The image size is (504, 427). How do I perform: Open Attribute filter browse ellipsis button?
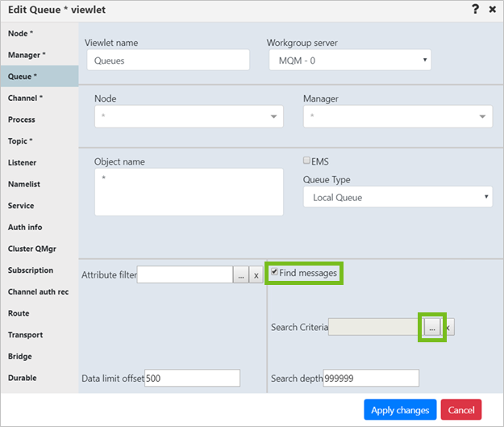pos(241,275)
